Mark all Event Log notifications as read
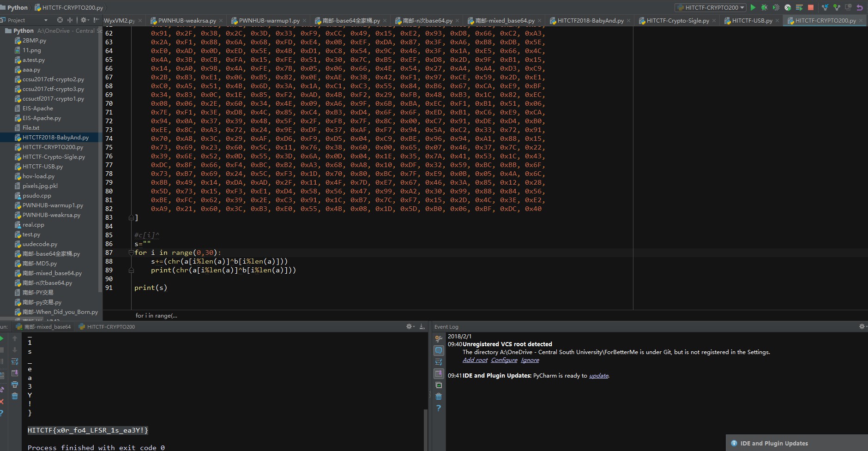This screenshot has width=868, height=451. click(x=439, y=385)
